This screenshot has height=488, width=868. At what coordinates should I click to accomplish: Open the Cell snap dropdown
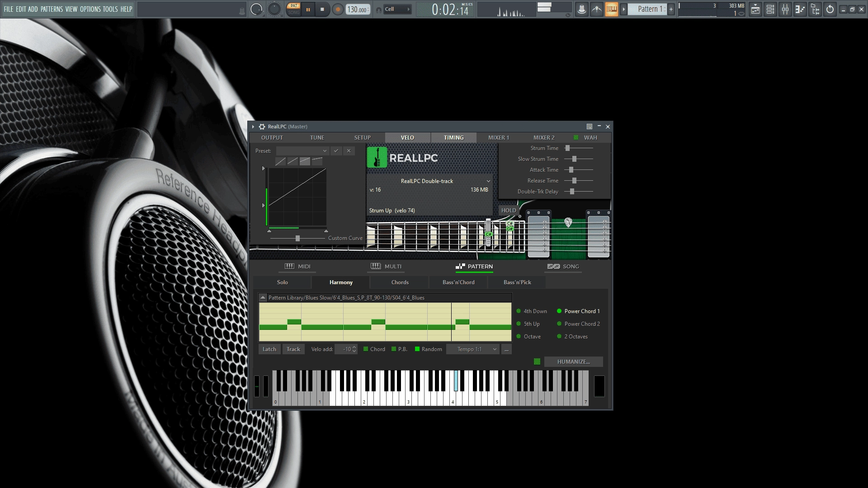[x=397, y=9]
